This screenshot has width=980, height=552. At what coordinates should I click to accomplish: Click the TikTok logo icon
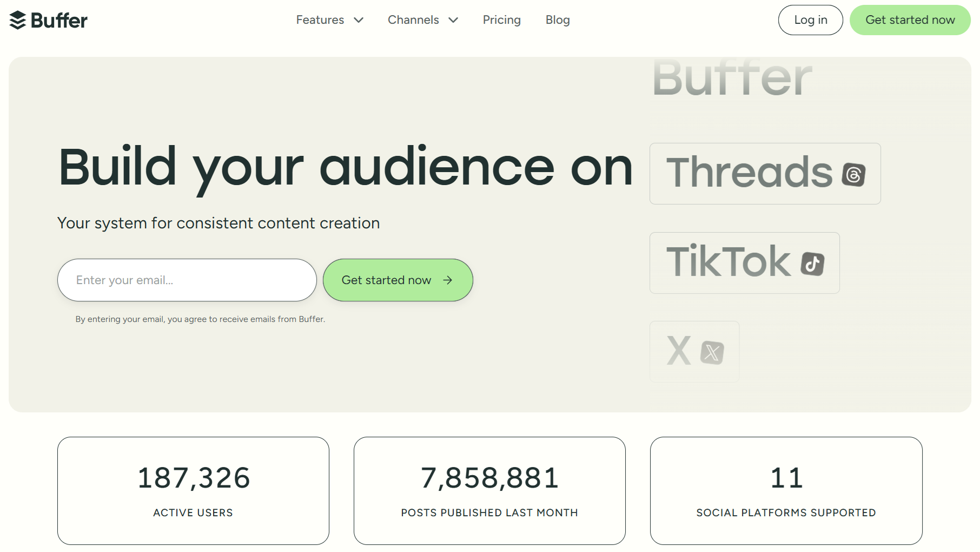[813, 264]
